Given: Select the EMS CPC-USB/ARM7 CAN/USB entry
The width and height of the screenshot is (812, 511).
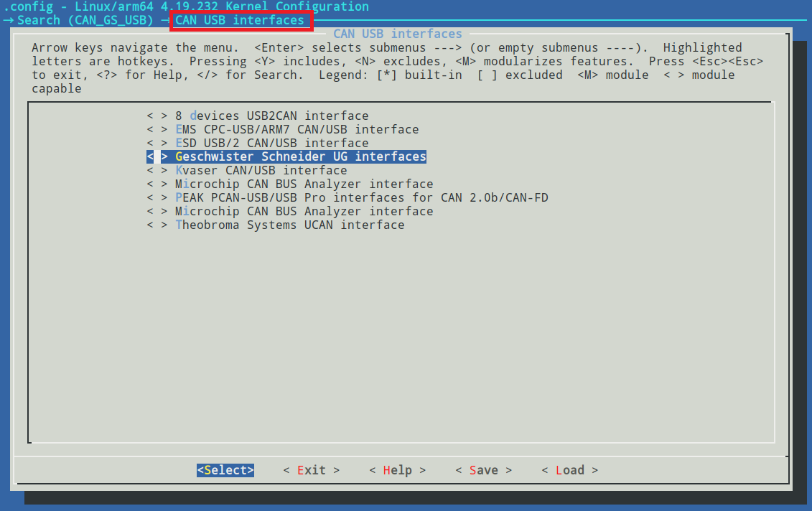Looking at the screenshot, I should (x=297, y=129).
